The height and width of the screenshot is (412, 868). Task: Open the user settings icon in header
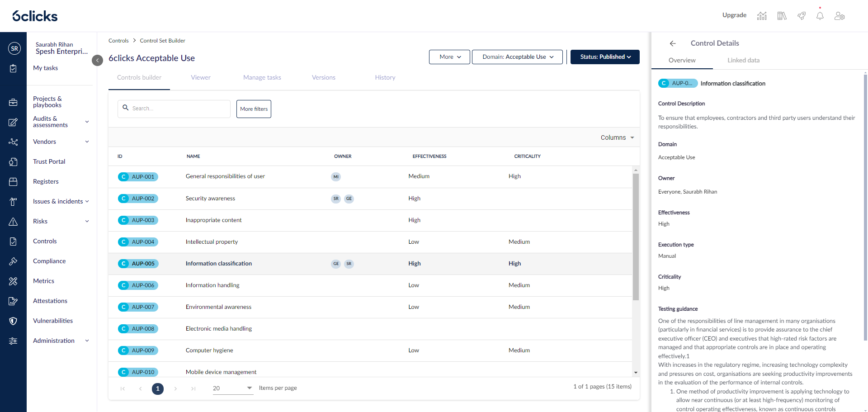pos(840,16)
